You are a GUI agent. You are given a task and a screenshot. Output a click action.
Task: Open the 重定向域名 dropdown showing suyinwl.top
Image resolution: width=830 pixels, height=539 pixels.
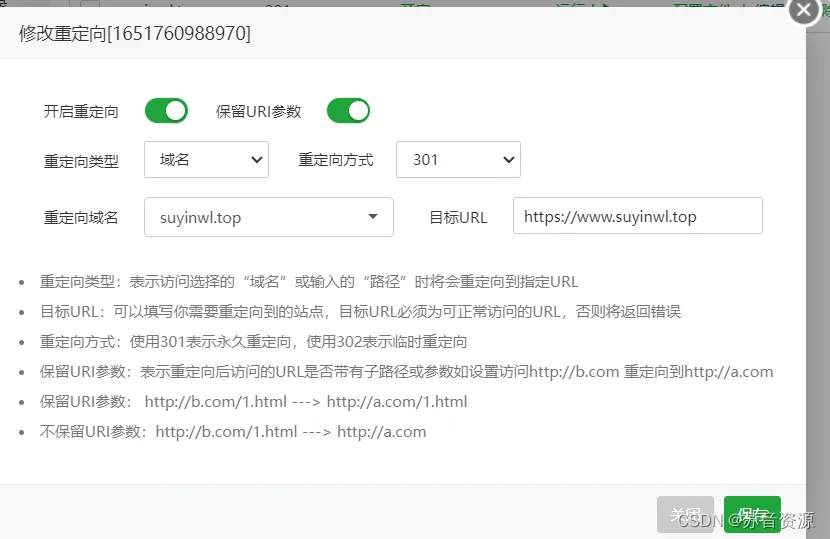269,217
